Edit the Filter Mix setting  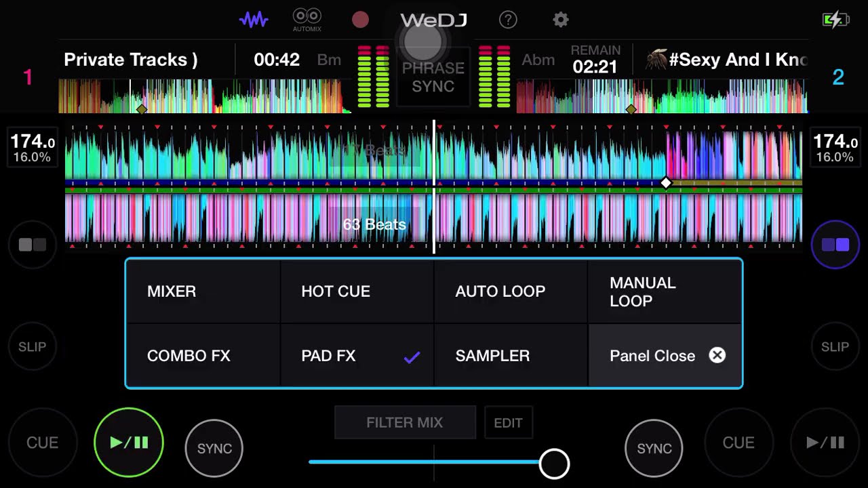point(509,422)
